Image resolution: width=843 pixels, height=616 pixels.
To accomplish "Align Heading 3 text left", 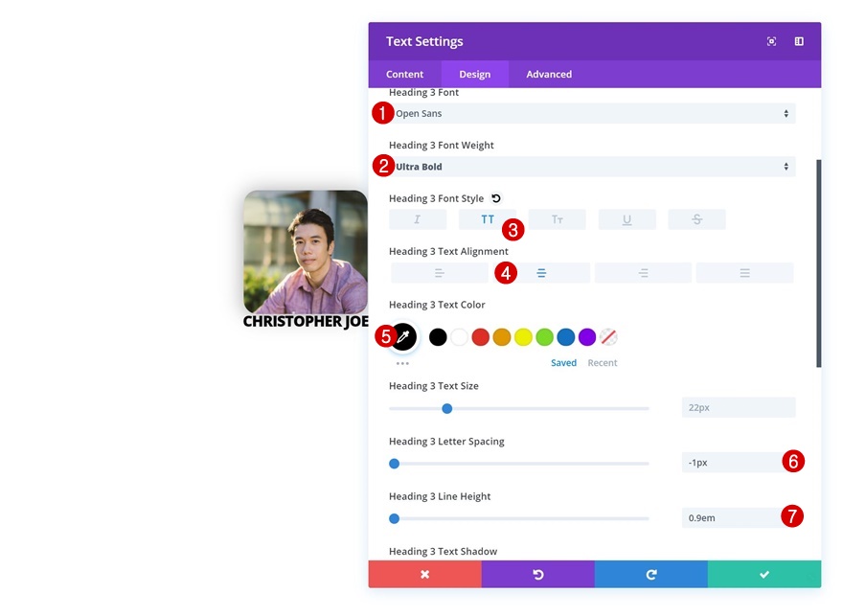I will click(x=440, y=273).
